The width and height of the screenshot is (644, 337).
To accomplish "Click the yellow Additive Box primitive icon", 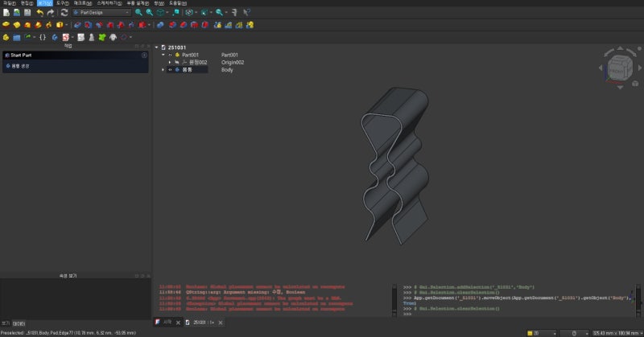I will coord(60,25).
